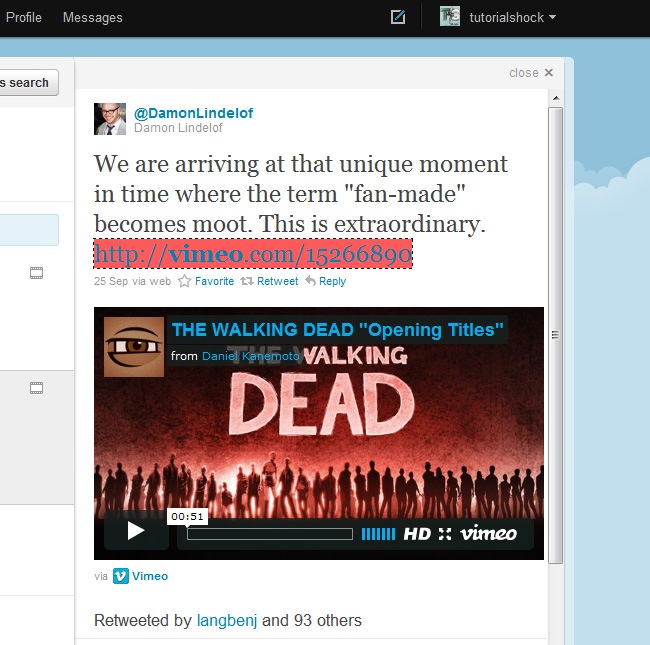Viewport: 650px width, 645px height.
Task: Click the lower media film icon in timeline
Action: click(36, 388)
